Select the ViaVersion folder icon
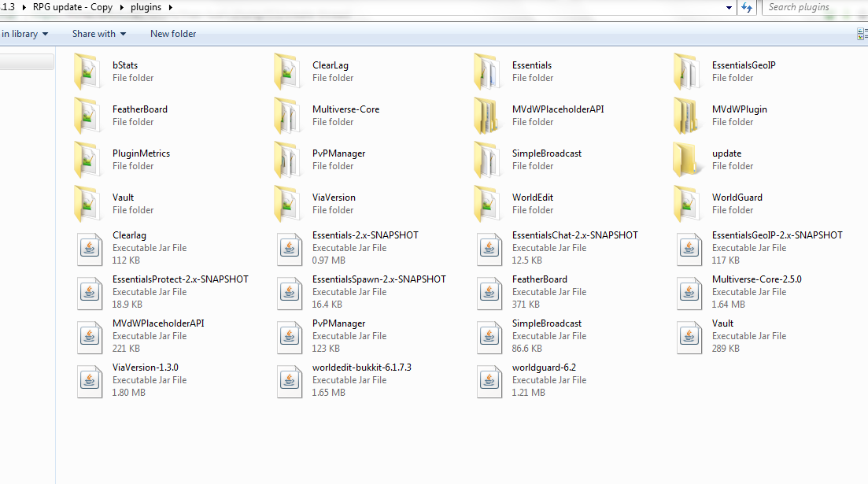Viewport: 868px width, 484px height. pyautogui.click(x=287, y=204)
